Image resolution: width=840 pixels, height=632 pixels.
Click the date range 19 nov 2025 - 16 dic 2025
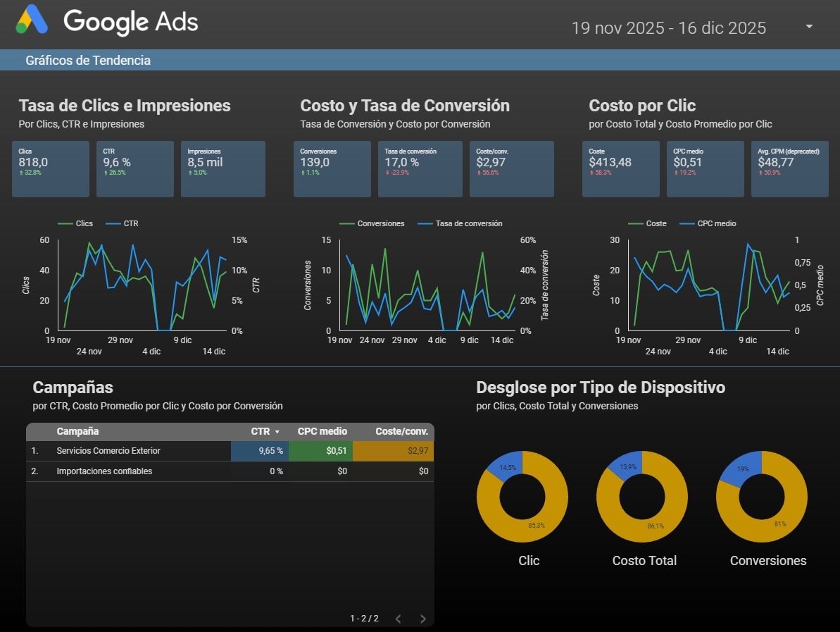(x=668, y=28)
